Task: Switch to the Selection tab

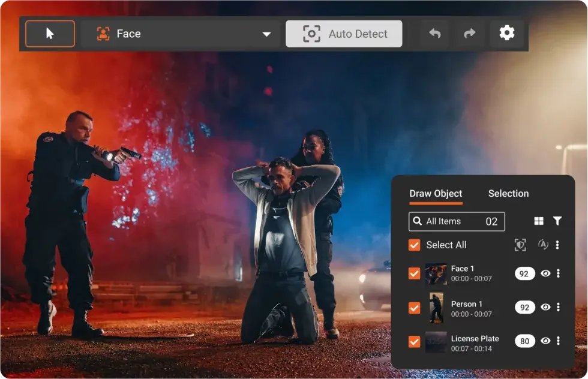Action: tap(508, 194)
